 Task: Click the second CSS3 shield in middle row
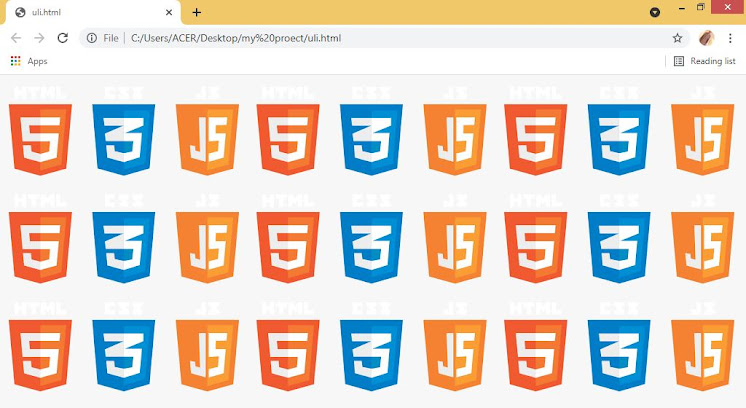pos(372,247)
